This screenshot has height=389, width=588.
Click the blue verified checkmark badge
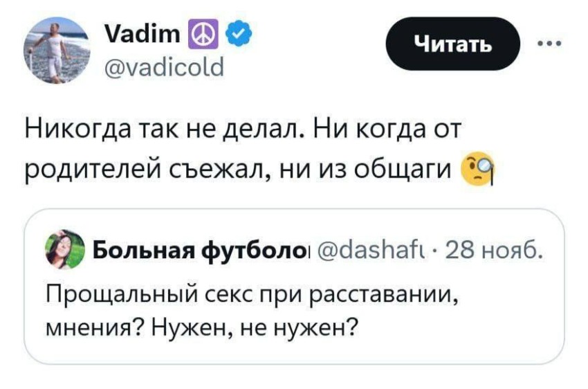click(x=239, y=34)
